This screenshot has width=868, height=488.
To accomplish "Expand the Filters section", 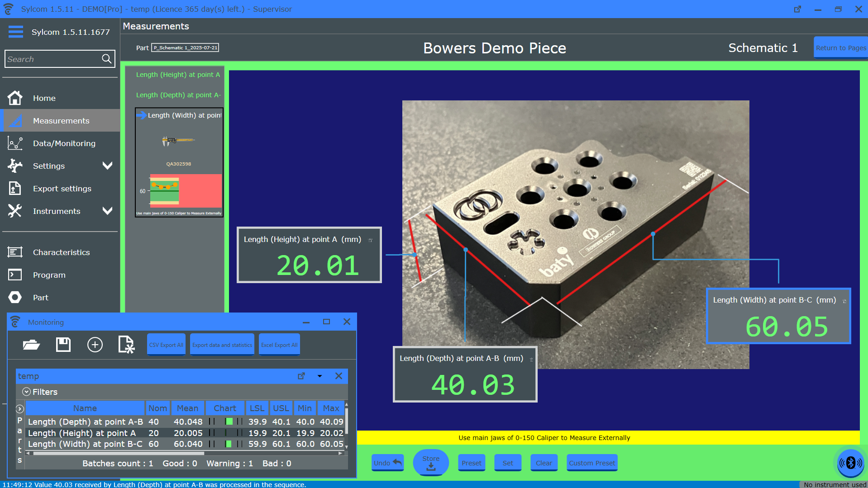I will [x=27, y=392].
